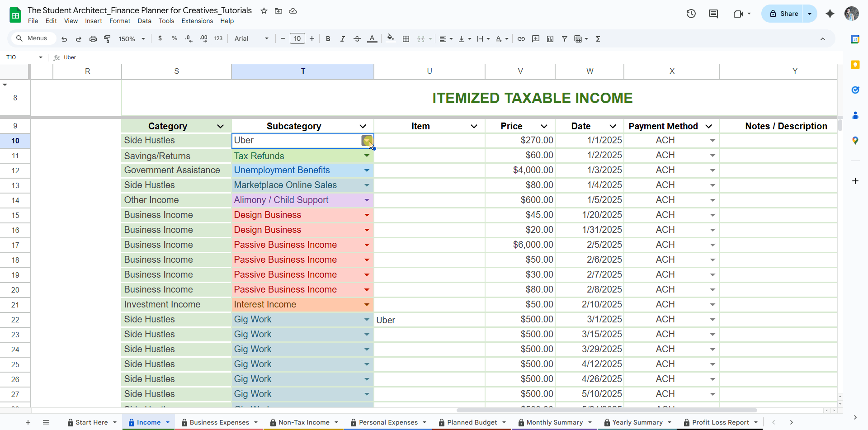The image size is (868, 430).
Task: Open Google Keep side panel
Action: (x=855, y=65)
